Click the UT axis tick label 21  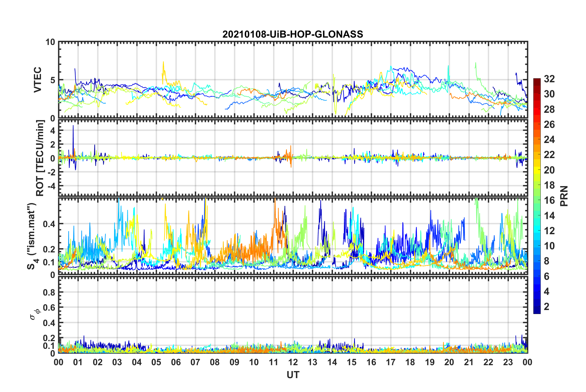pos(469,362)
